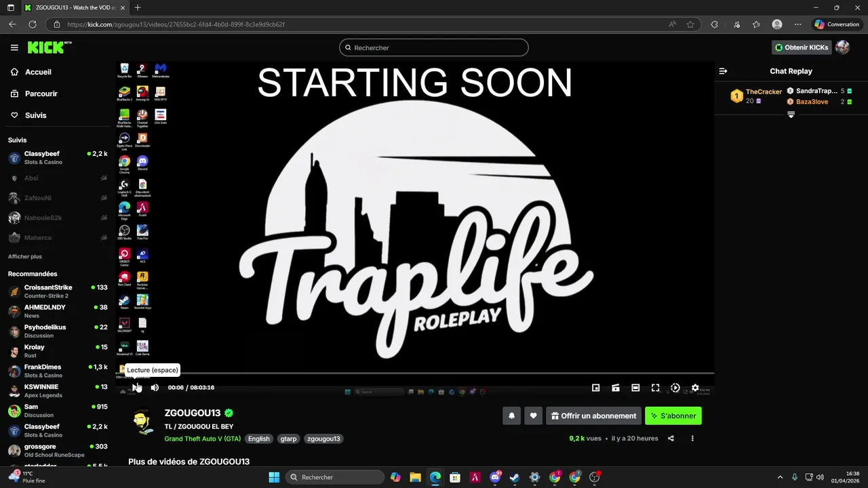
Task: Mute the video volume
Action: (155, 387)
